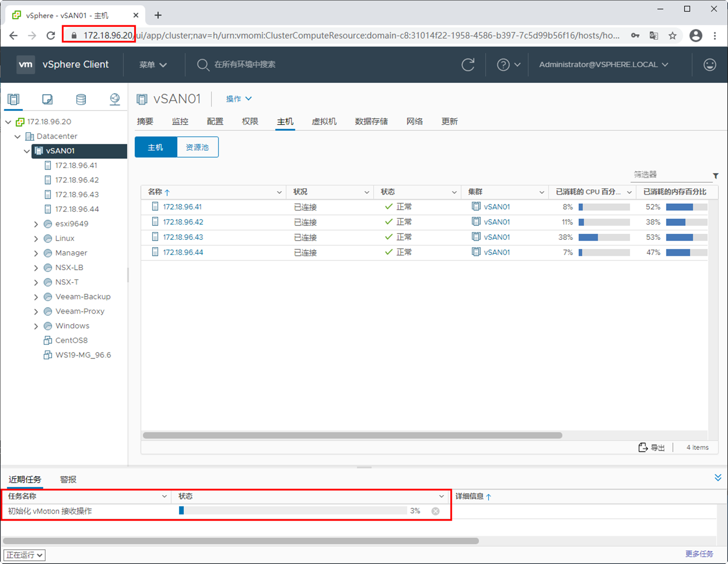Image resolution: width=728 pixels, height=564 pixels.
Task: Sort by 详细信息 column header
Action: point(473,496)
